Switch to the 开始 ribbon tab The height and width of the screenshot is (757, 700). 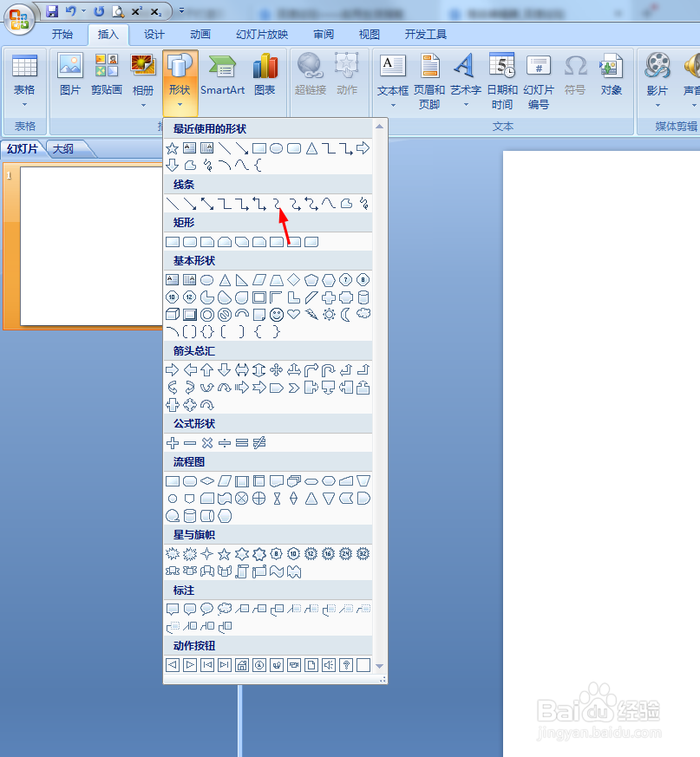pyautogui.click(x=62, y=35)
